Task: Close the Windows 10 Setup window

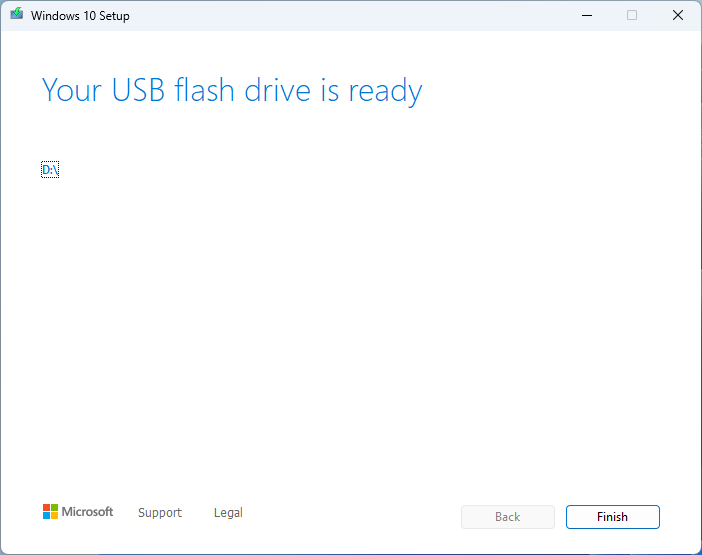Action: 678,15
